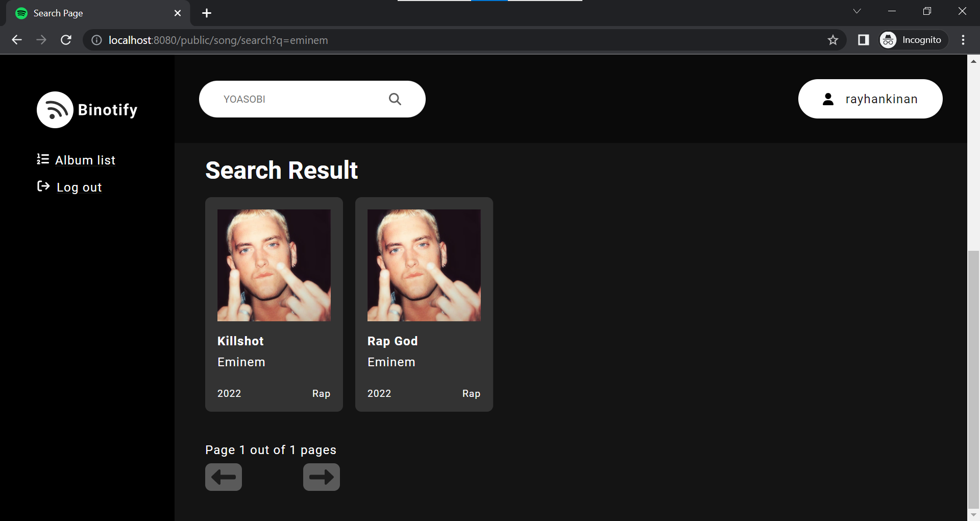The width and height of the screenshot is (980, 521).
Task: Click the Log out link
Action: [79, 187]
